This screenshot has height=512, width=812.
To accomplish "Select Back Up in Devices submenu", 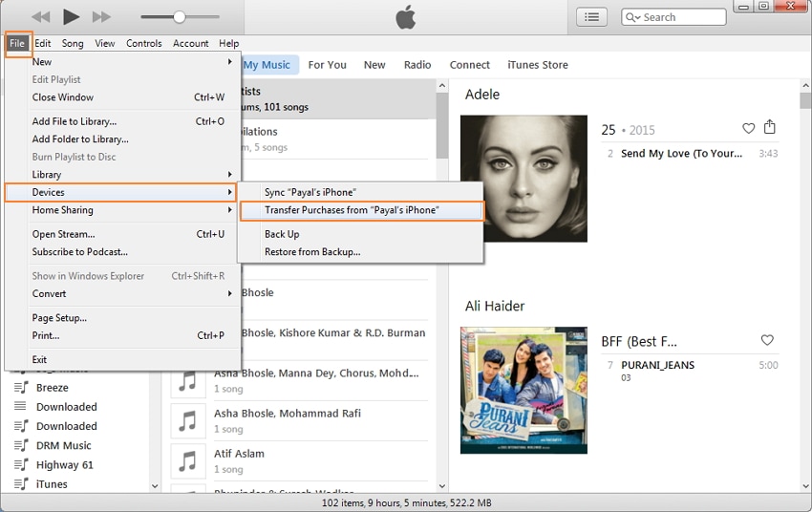I will click(x=361, y=234).
